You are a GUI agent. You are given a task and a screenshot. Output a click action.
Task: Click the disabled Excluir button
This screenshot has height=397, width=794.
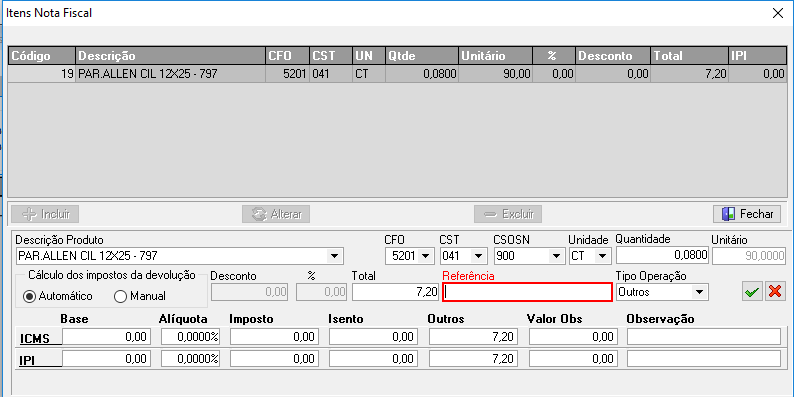coord(508,214)
